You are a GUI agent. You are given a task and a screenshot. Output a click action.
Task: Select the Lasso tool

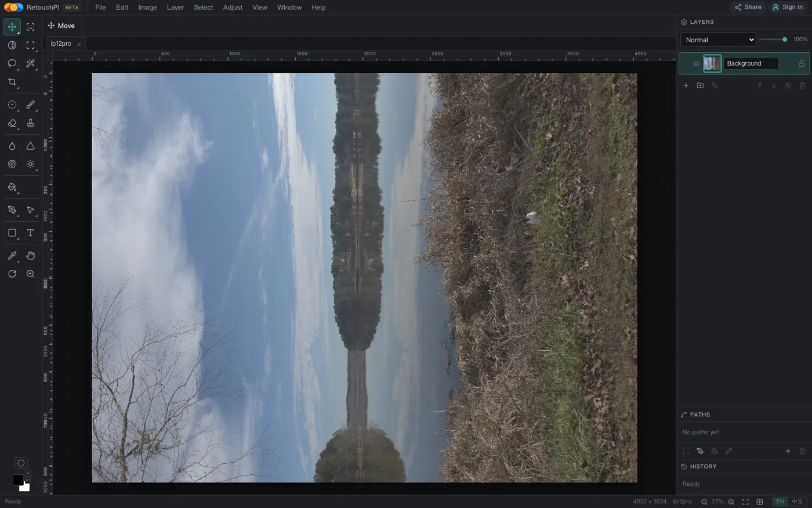pyautogui.click(x=12, y=63)
